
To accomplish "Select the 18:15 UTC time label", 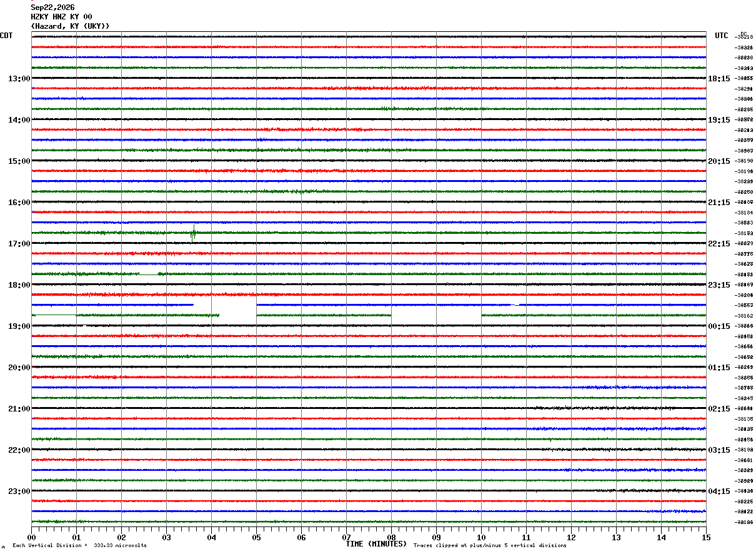I will tap(719, 79).
